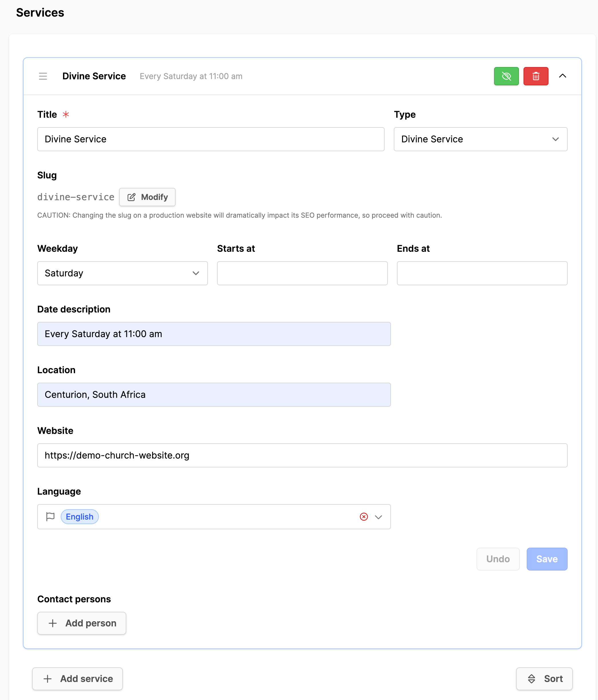Collapse the Divine Service panel chevron
This screenshot has width=598, height=700.
coord(562,76)
